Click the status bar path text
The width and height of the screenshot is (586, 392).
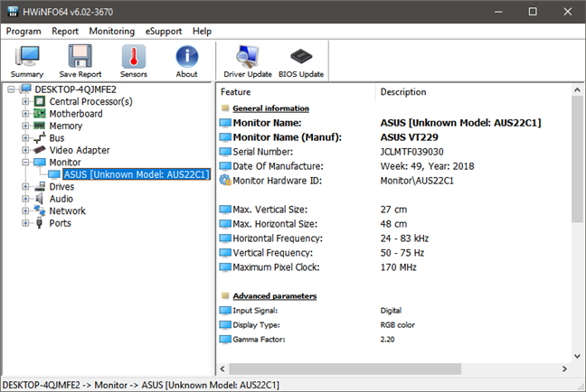(140, 385)
